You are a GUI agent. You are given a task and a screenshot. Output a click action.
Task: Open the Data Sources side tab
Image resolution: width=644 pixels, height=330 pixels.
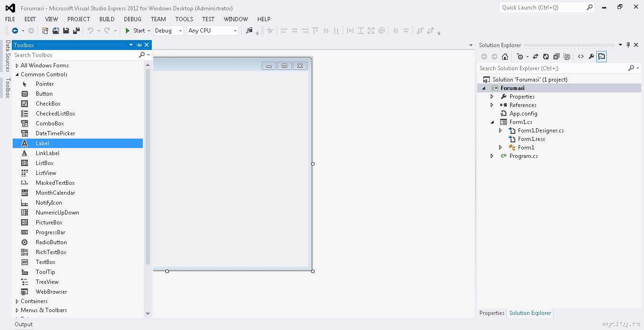pyautogui.click(x=8, y=56)
